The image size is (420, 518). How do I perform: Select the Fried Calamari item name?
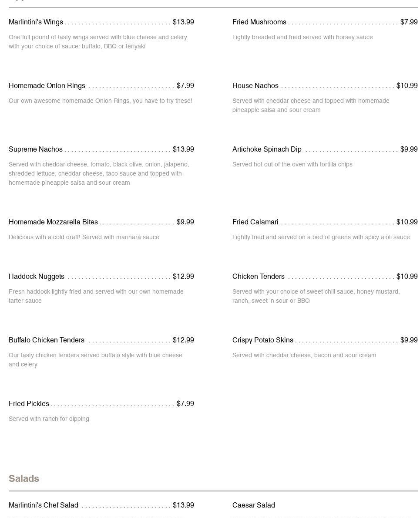[255, 222]
